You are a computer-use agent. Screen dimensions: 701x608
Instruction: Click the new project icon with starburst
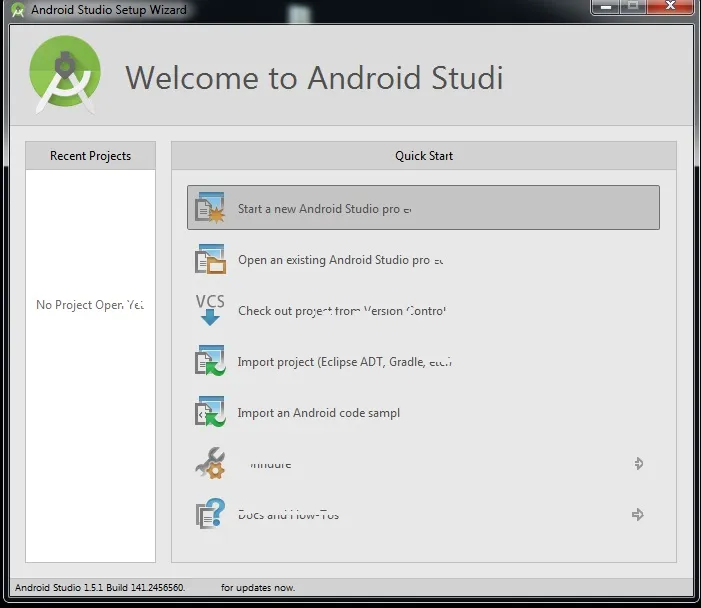pyautogui.click(x=210, y=207)
